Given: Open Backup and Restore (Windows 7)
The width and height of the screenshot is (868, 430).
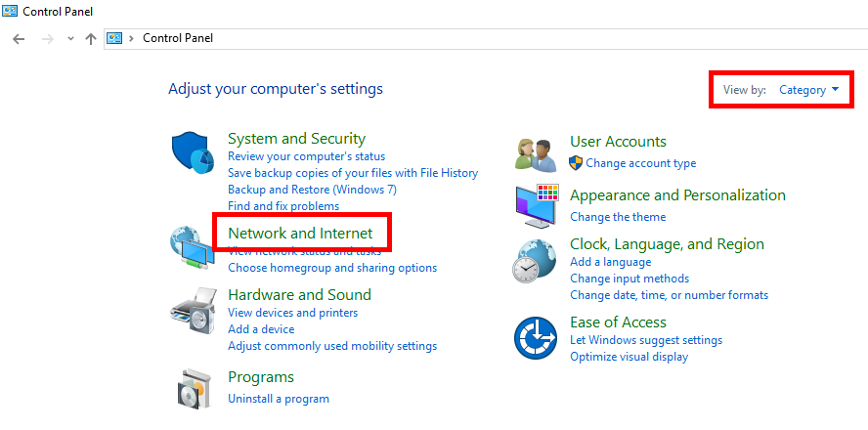Looking at the screenshot, I should (x=312, y=189).
